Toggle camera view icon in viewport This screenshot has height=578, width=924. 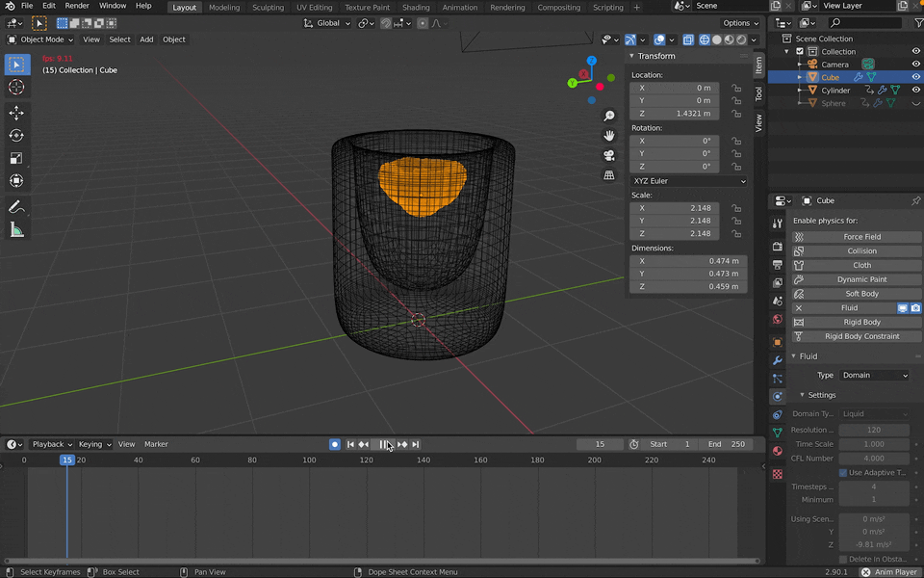click(609, 155)
